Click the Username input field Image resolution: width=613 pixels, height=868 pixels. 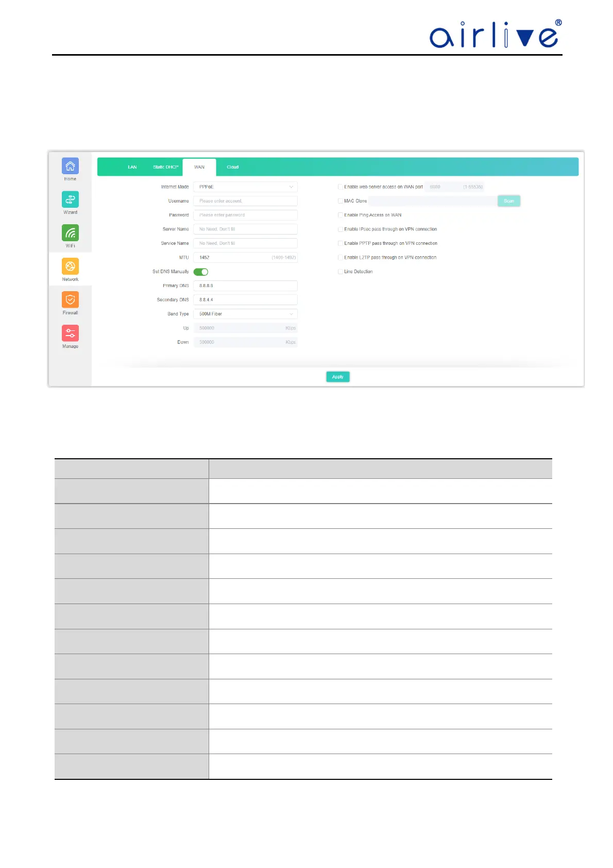pos(245,201)
